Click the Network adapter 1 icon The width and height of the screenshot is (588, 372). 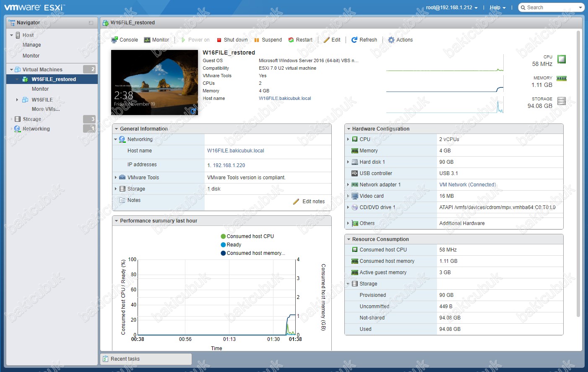tap(355, 185)
